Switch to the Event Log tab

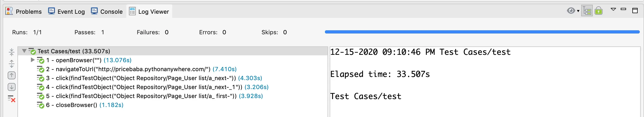coord(67,11)
